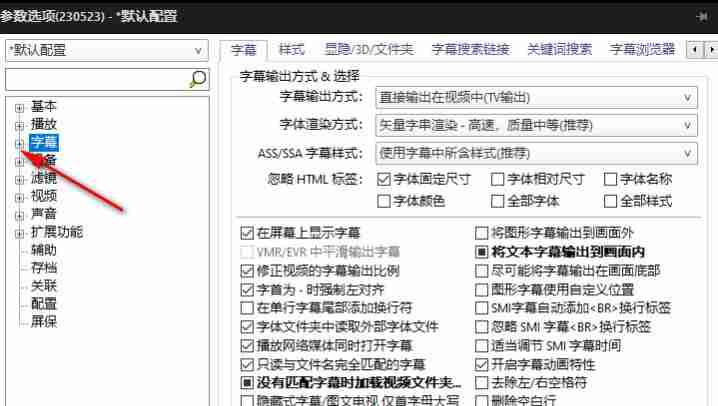Screen dimensions: 718x406
Task: Select 声音 in settings tree
Action: click(x=44, y=214)
